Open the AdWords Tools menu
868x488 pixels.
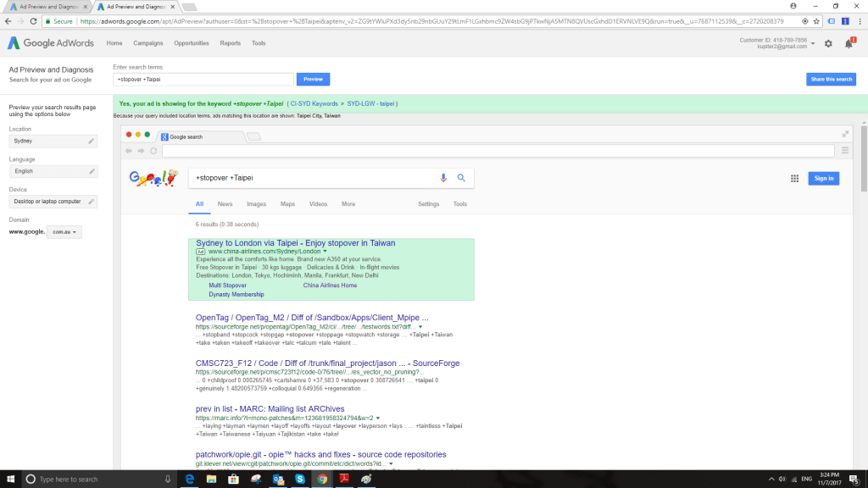coord(259,43)
